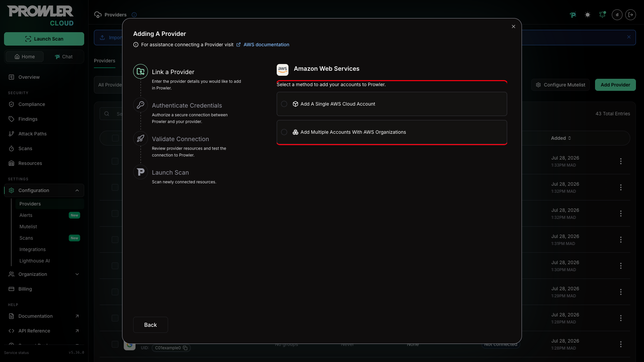Open the All Providers filter dropdown

tap(108, 85)
